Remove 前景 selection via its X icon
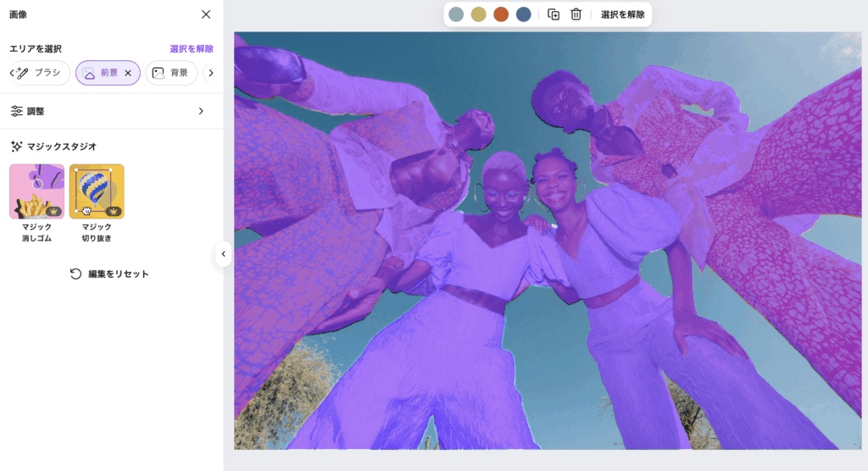The image size is (868, 471). click(128, 73)
